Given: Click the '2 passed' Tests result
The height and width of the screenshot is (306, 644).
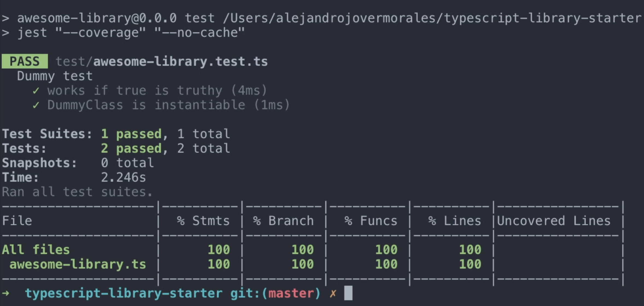Looking at the screenshot, I should 131,148.
